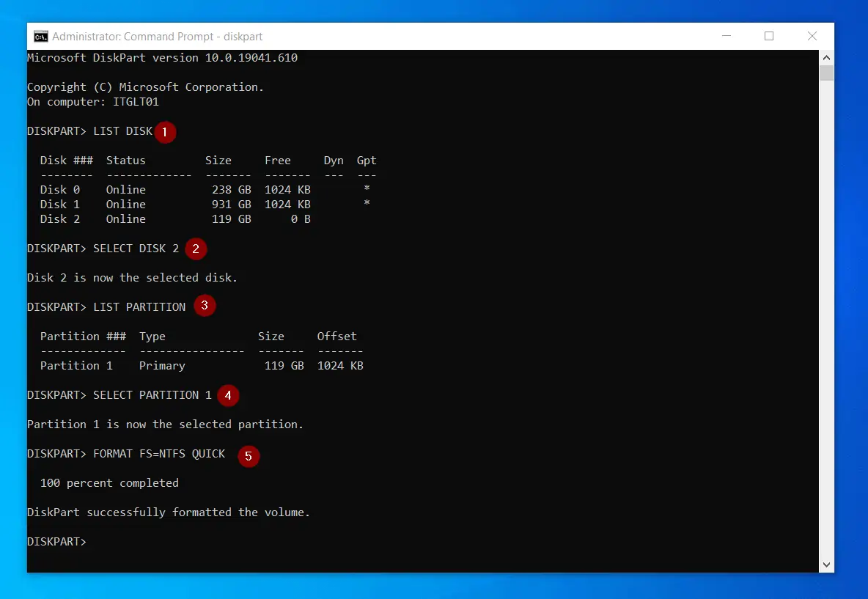This screenshot has width=868, height=599.
Task: Maximize the Command Prompt window
Action: [x=769, y=36]
